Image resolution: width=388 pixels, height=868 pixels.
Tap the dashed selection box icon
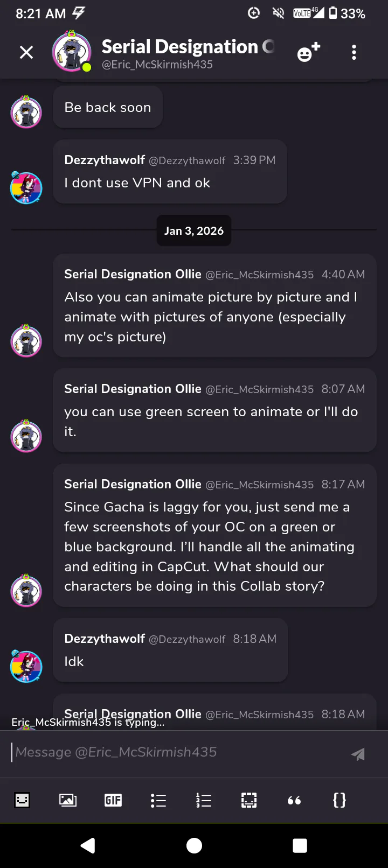tap(249, 800)
